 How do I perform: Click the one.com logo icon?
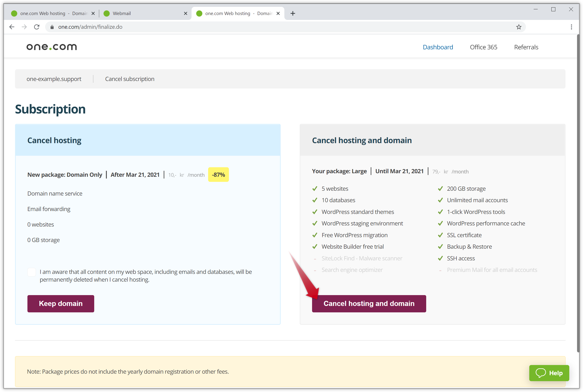pos(51,47)
